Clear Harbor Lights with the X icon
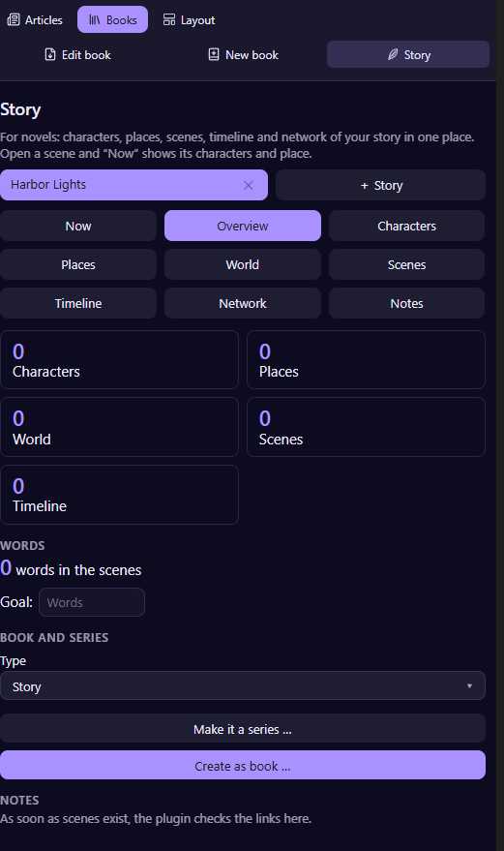Viewport: 504px width, 851px height. 249,185
